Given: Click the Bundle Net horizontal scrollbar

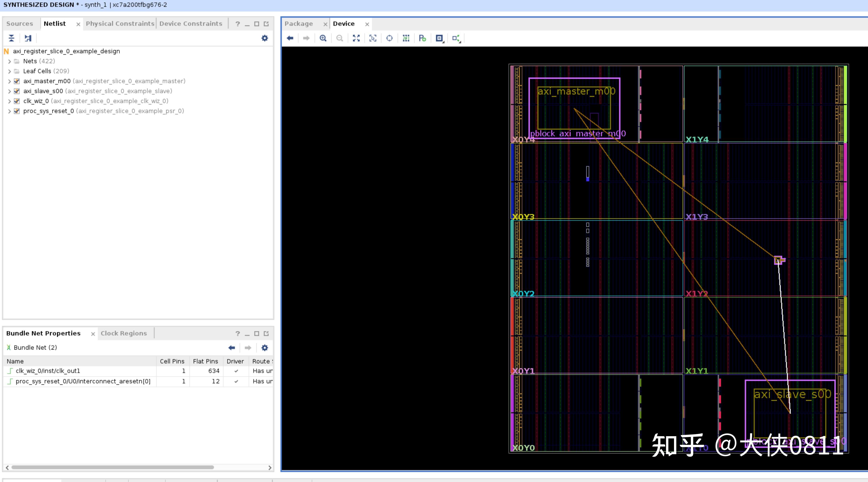Looking at the screenshot, I should [113, 467].
